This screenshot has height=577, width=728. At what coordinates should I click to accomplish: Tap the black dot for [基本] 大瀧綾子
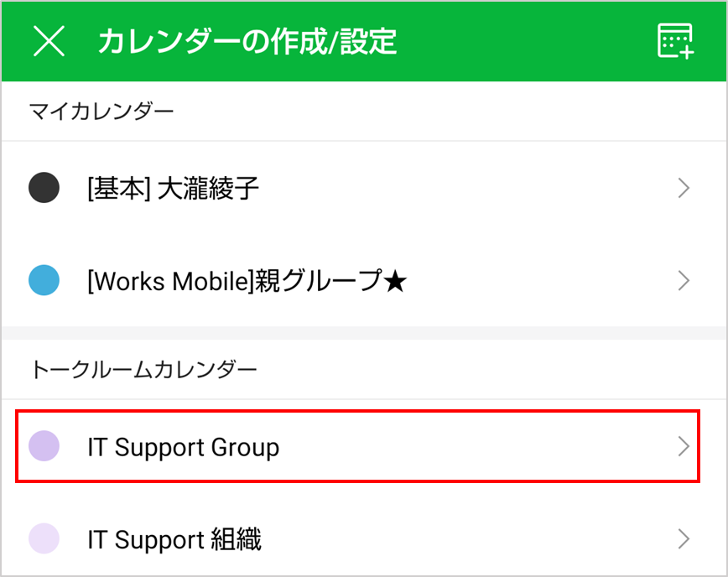pos(44,188)
